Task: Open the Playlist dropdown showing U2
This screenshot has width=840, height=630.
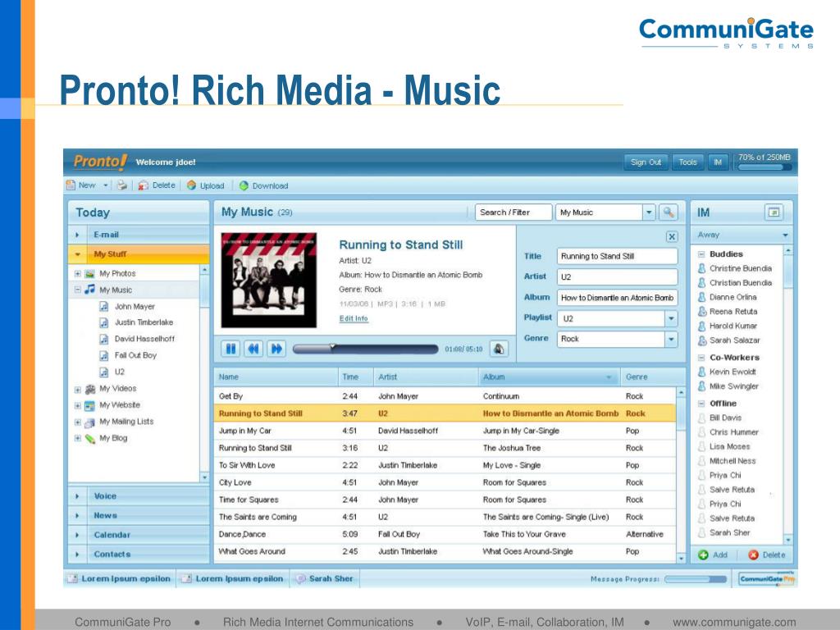Action: 671,318
